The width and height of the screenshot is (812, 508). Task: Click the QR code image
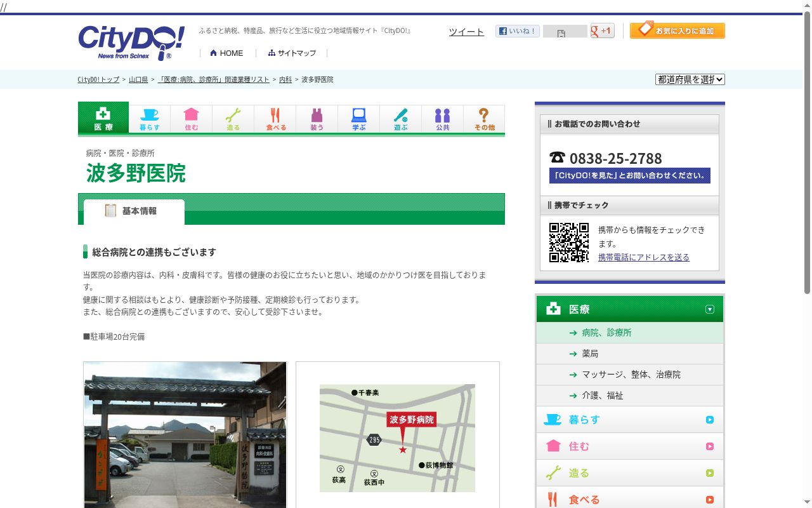tap(569, 243)
